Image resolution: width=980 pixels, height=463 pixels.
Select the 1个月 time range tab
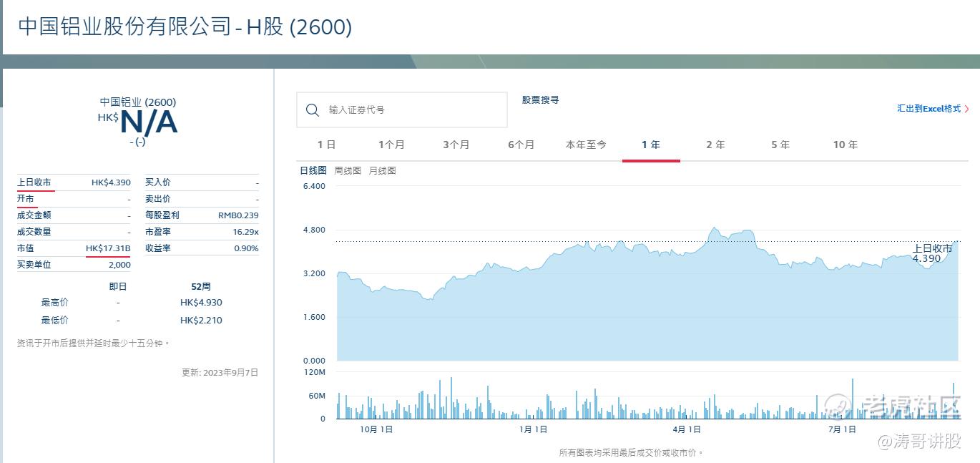pos(391,145)
